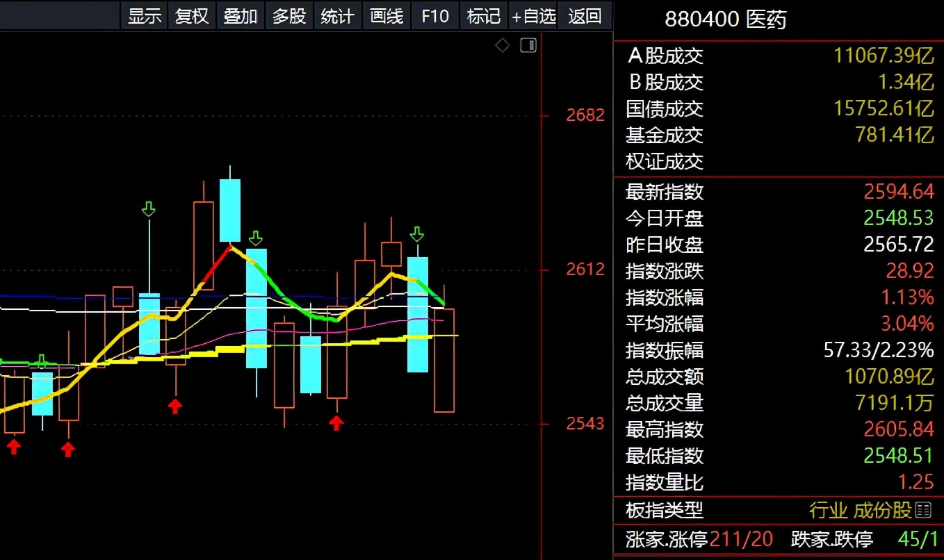Click the 返回 back button

click(585, 16)
